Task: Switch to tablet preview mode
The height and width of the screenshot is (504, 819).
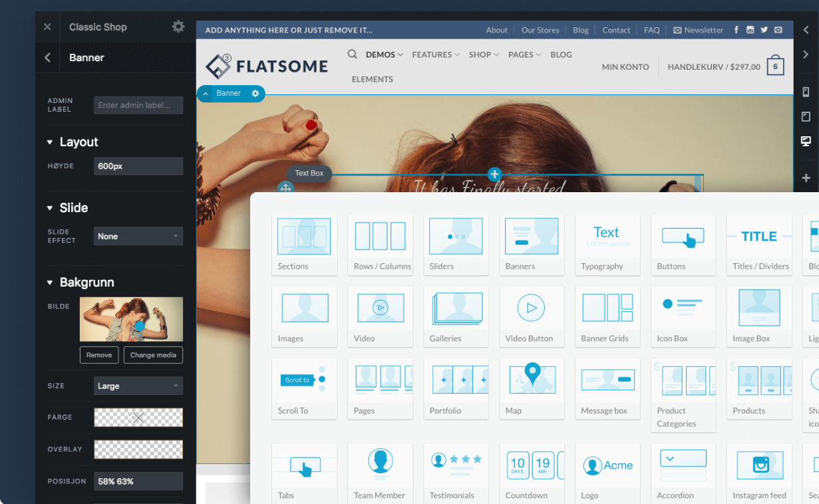Action: pyautogui.click(x=806, y=116)
